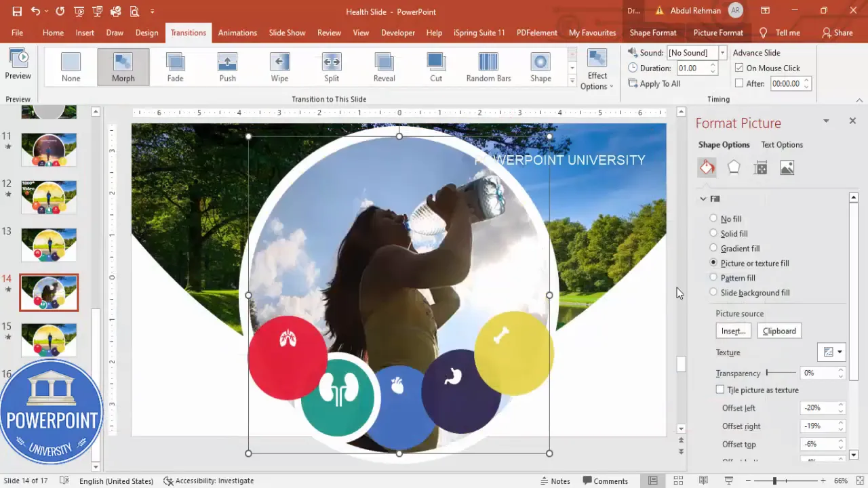Open the Slide Show tab

click(287, 33)
